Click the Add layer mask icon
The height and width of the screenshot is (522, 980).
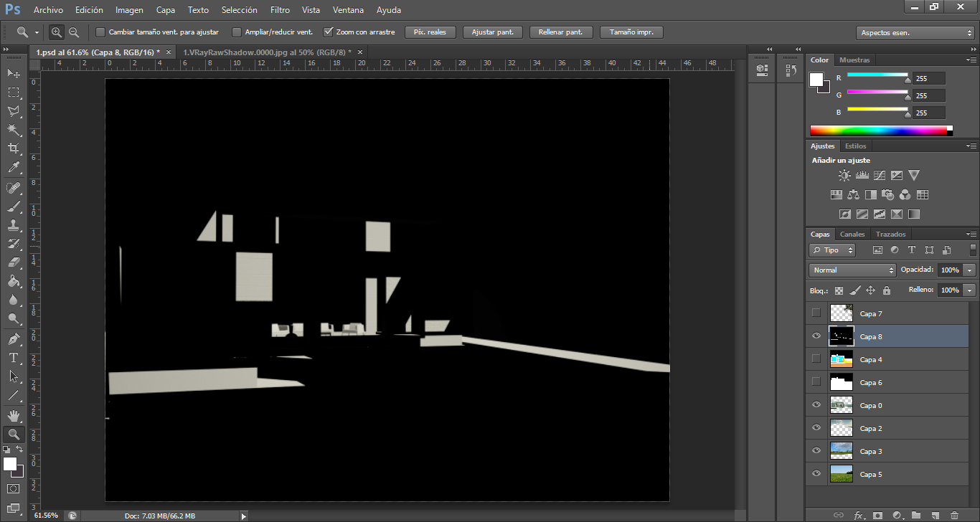click(877, 514)
